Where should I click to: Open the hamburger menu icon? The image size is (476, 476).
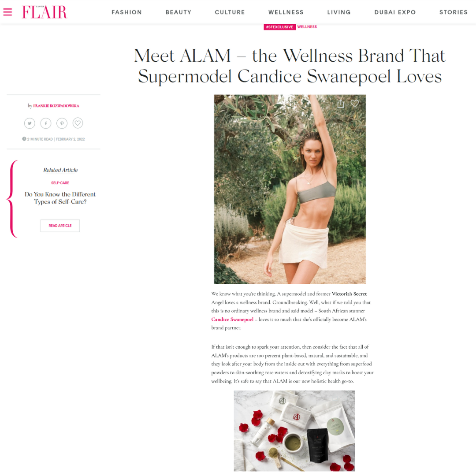point(7,12)
